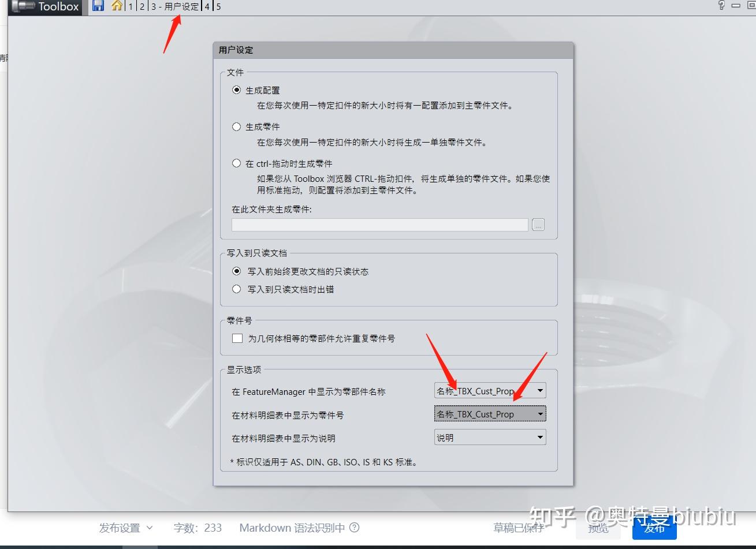Click the Toolbox logo icon
Image resolution: width=756 pixels, height=549 pixels.
23,7
